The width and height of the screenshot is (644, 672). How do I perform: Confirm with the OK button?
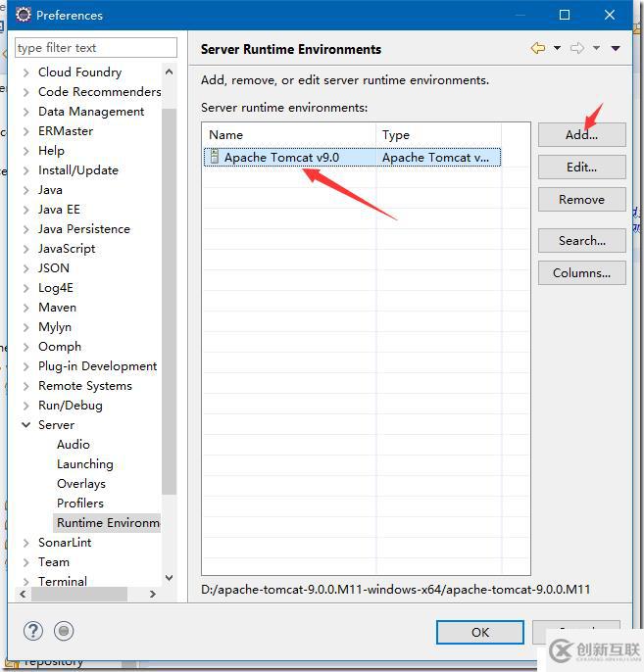[x=480, y=632]
